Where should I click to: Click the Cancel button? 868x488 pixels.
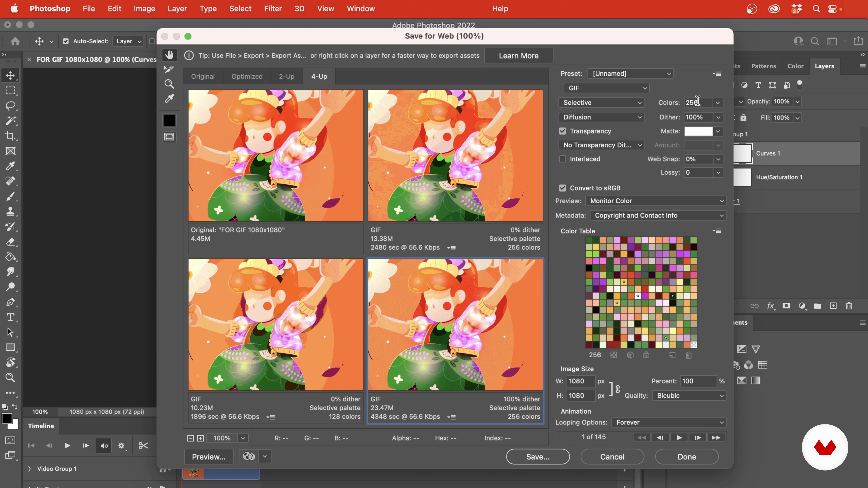tap(612, 457)
